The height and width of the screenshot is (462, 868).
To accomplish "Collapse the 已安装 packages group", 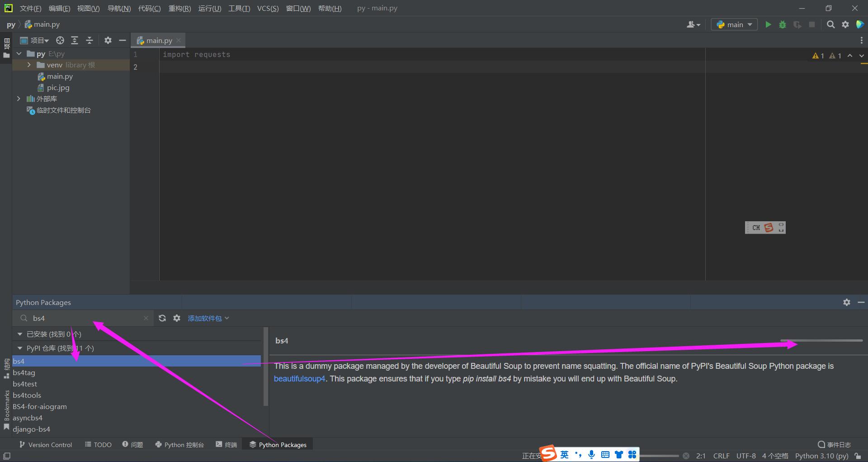I will pyautogui.click(x=19, y=334).
